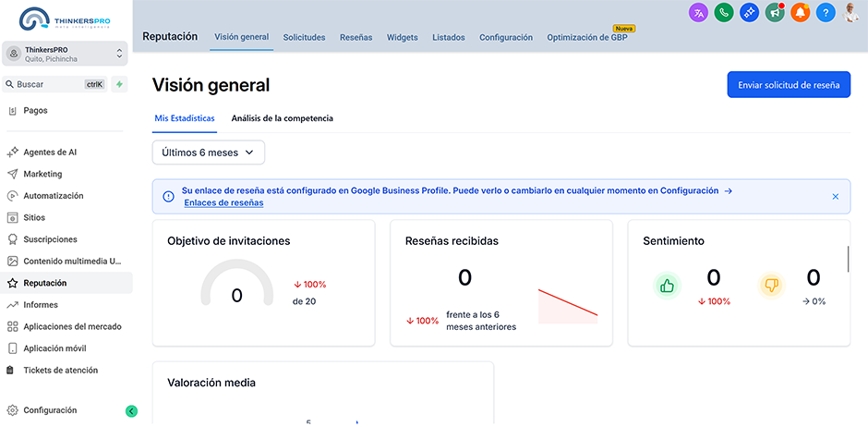Click the blue help question mark icon

point(826,13)
